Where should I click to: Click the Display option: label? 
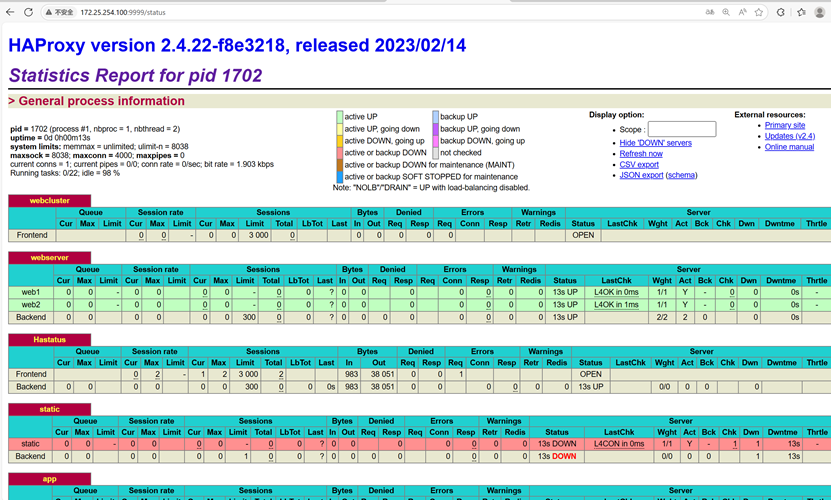tap(616, 115)
